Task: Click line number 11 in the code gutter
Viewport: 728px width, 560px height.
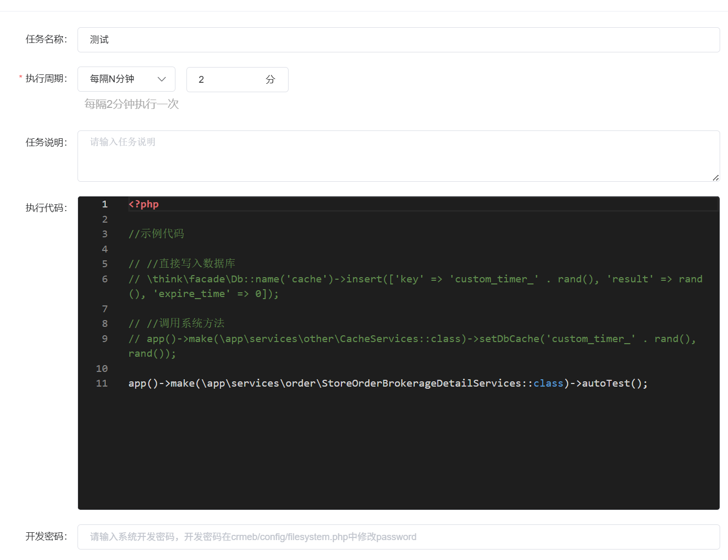Action: coord(102,383)
